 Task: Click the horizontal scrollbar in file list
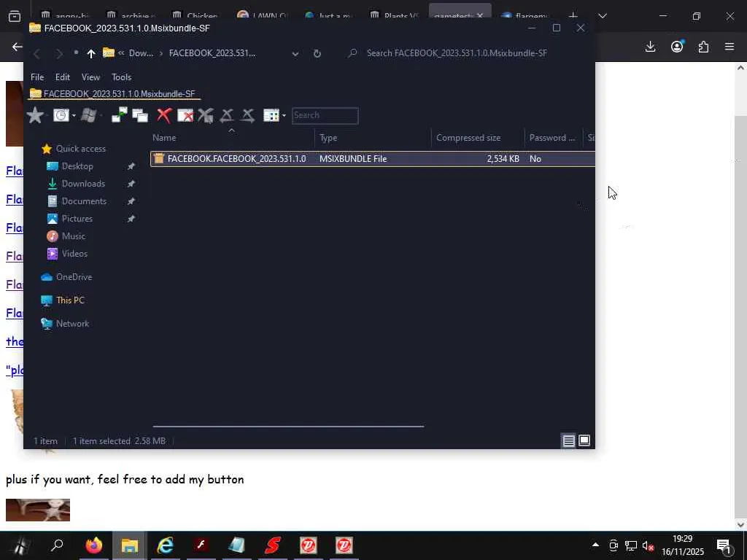pyautogui.click(x=288, y=427)
